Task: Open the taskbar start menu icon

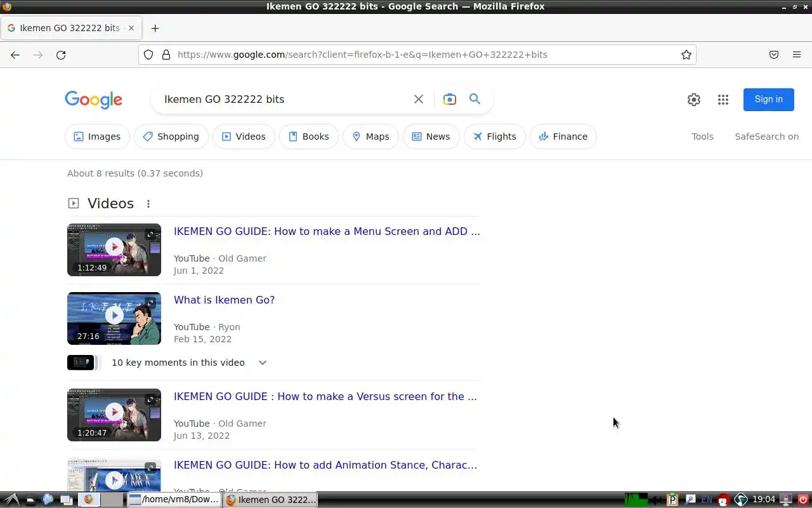Action: click(x=11, y=500)
